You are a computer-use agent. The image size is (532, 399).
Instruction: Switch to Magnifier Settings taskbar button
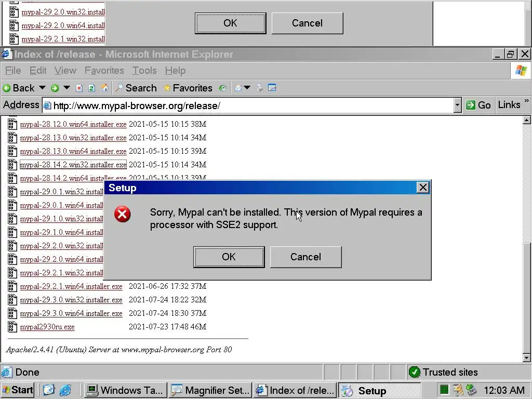(210, 390)
